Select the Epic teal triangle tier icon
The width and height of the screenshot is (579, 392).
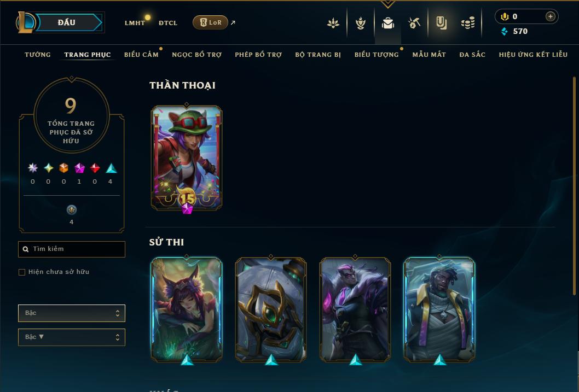(x=111, y=168)
